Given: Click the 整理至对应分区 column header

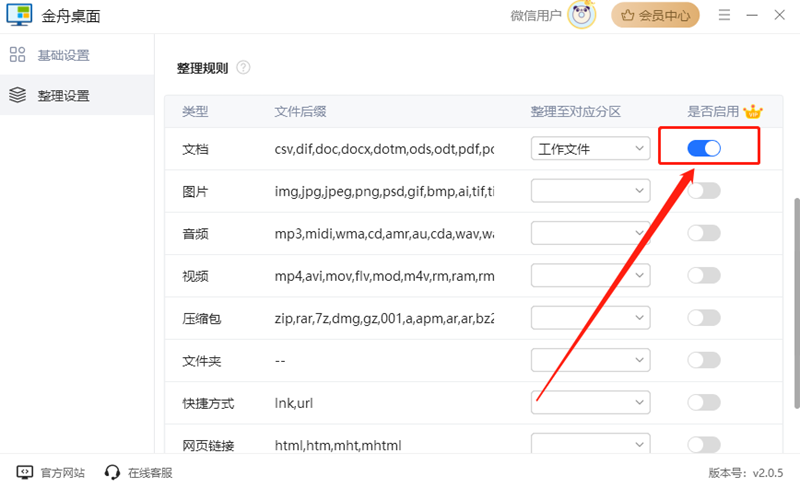Looking at the screenshot, I should (x=576, y=111).
